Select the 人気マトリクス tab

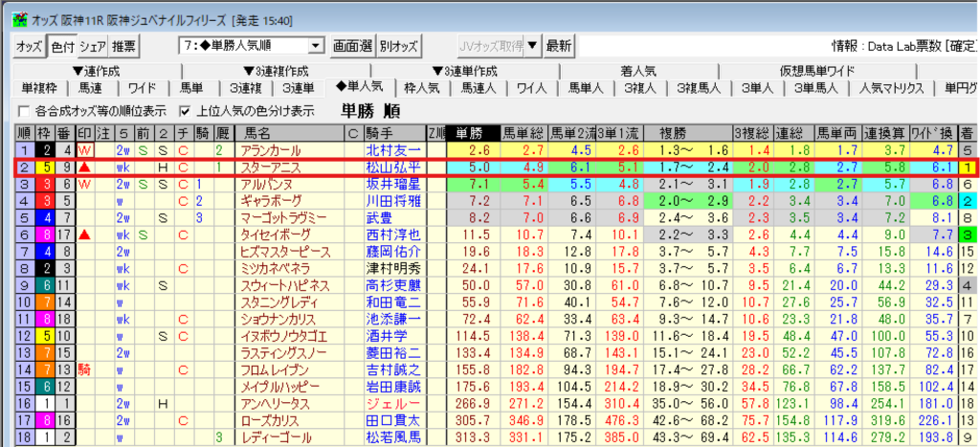tap(891, 88)
